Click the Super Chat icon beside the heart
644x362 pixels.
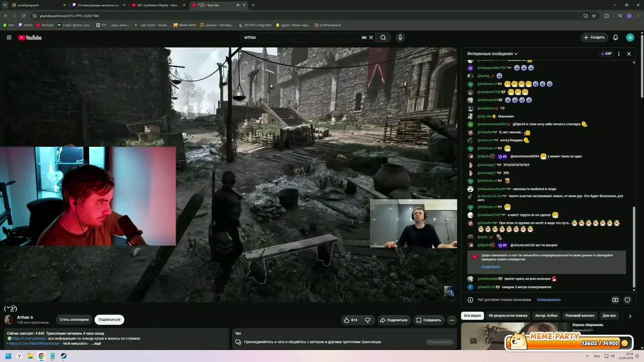tap(615, 300)
